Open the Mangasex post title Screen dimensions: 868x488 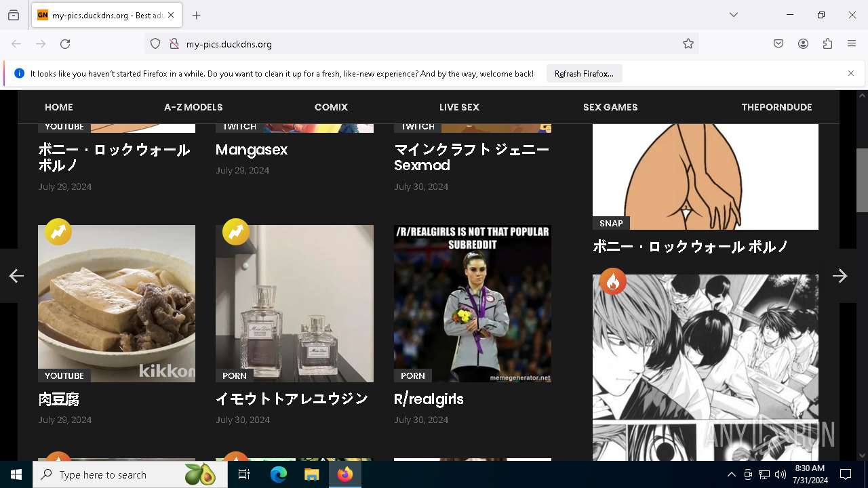pos(252,150)
